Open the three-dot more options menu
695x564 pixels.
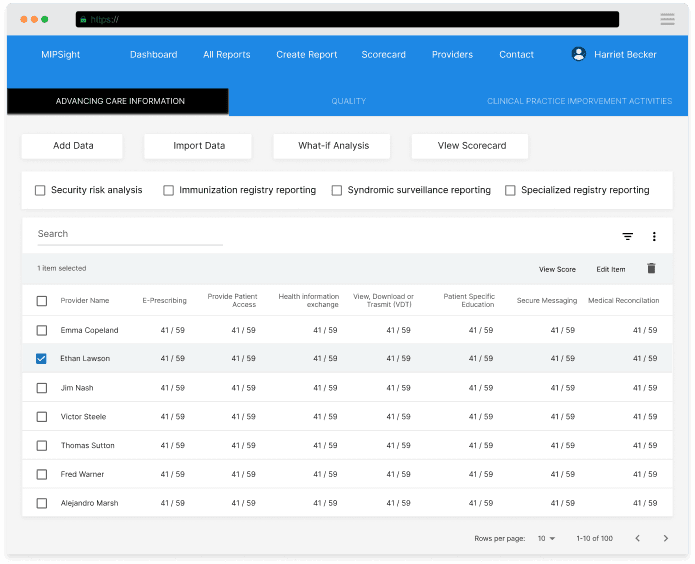click(654, 236)
